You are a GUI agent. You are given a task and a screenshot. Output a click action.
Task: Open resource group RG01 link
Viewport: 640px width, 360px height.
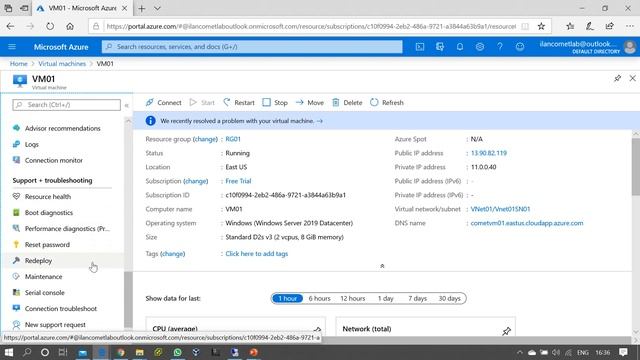pyautogui.click(x=233, y=139)
